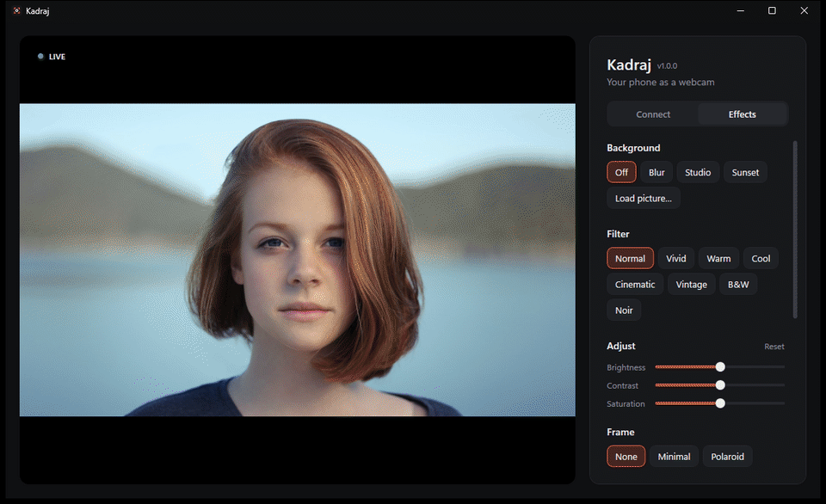Image resolution: width=826 pixels, height=504 pixels.
Task: Switch to B&W filter
Action: (738, 284)
